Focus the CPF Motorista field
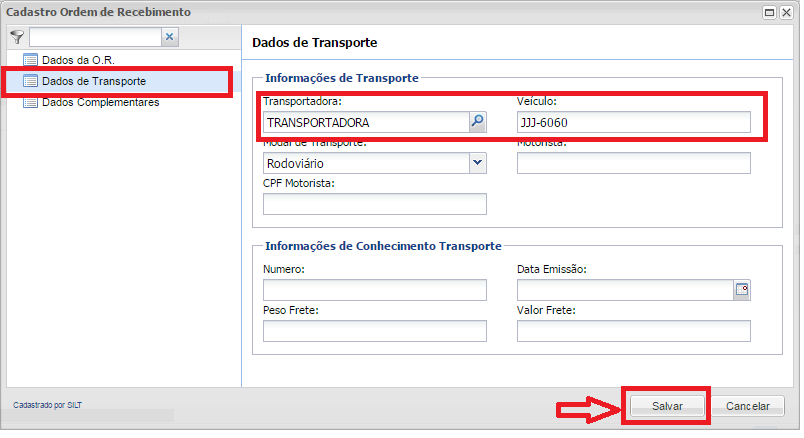The height and width of the screenshot is (438, 804). tap(374, 204)
